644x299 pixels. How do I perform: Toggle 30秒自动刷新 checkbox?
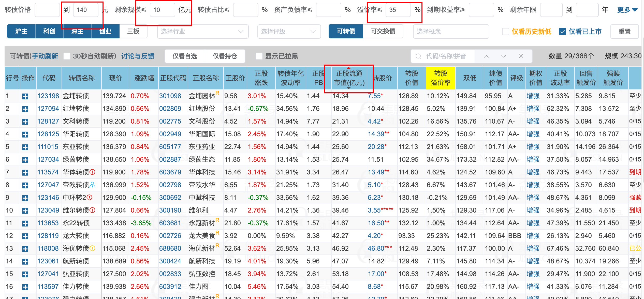pyautogui.click(x=67, y=56)
